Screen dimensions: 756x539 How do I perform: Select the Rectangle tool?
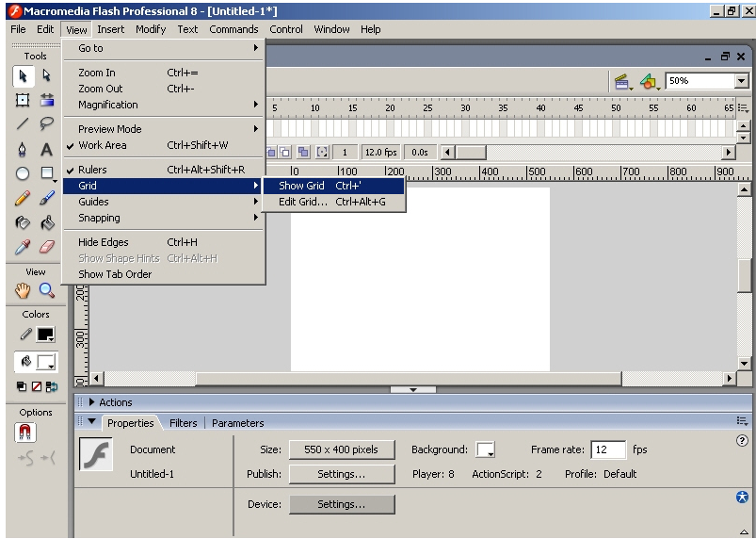point(47,173)
